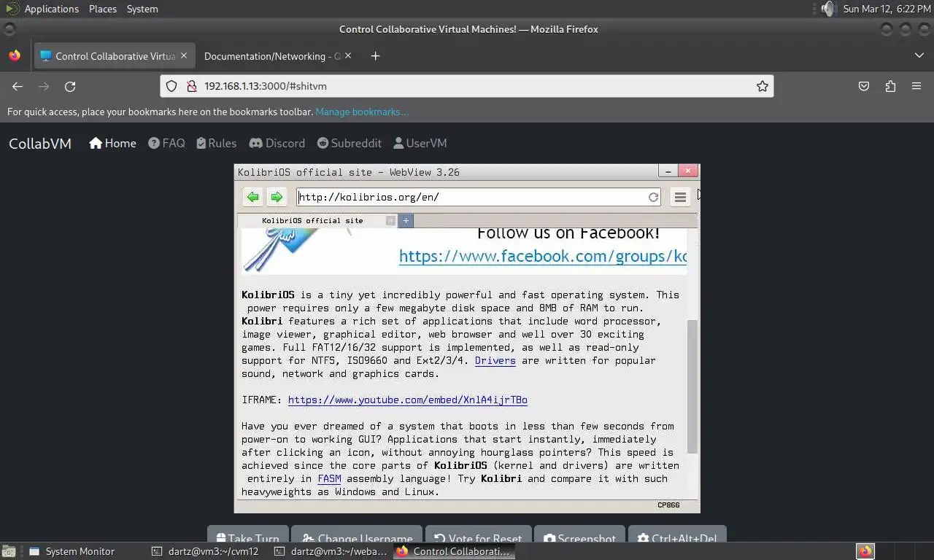Reload the Firefox page

[x=70, y=86]
